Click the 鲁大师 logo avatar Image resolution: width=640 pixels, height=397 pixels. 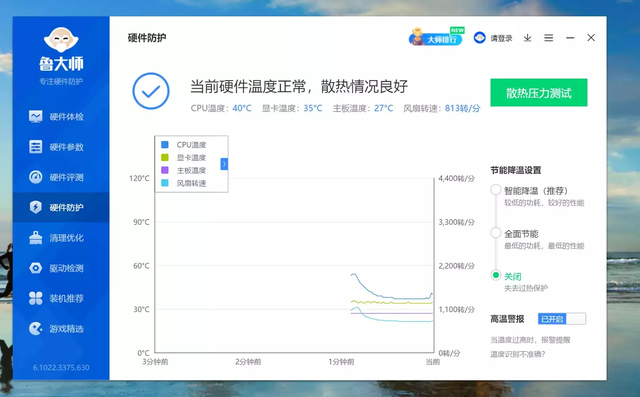point(61,40)
